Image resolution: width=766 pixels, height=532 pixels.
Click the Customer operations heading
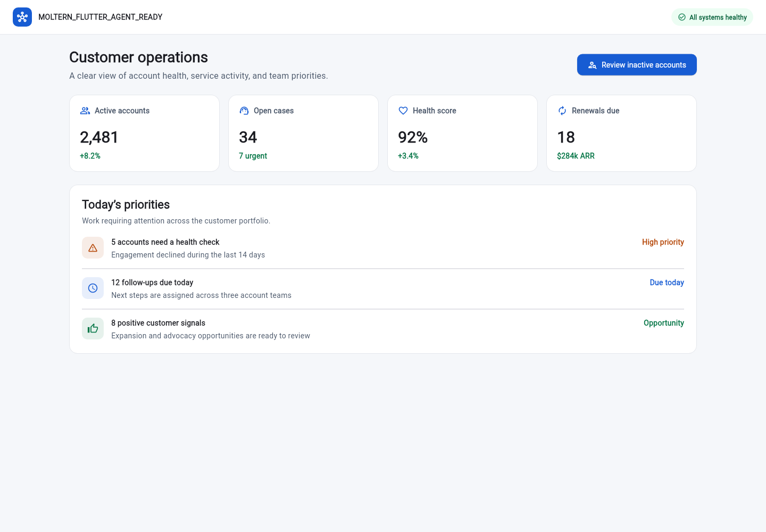138,57
